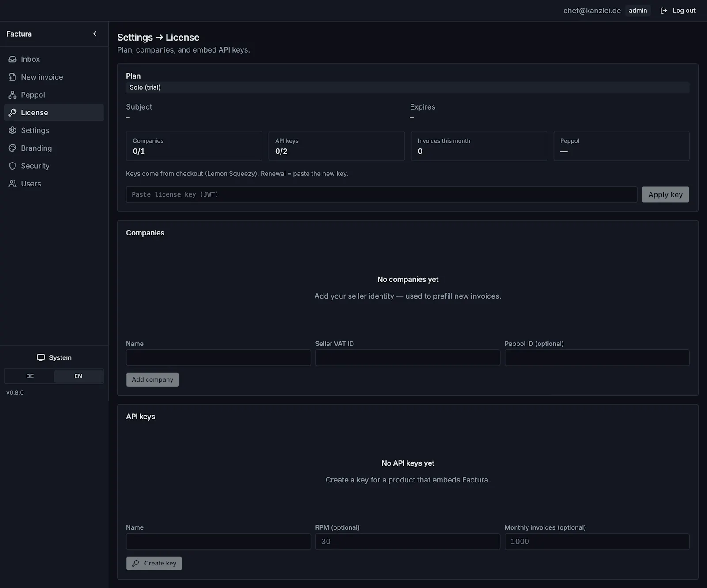
Task: Click the monitor icon next to System
Action: (41, 357)
